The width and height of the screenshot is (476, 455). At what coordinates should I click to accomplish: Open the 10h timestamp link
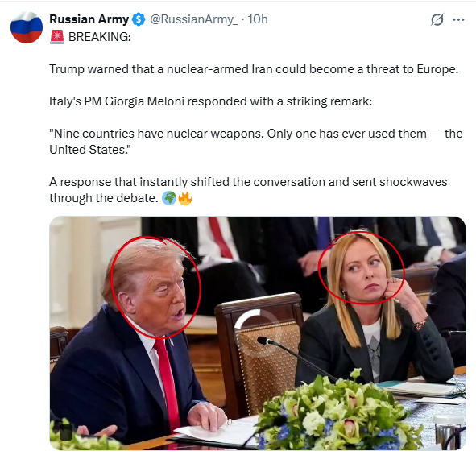[x=258, y=19]
